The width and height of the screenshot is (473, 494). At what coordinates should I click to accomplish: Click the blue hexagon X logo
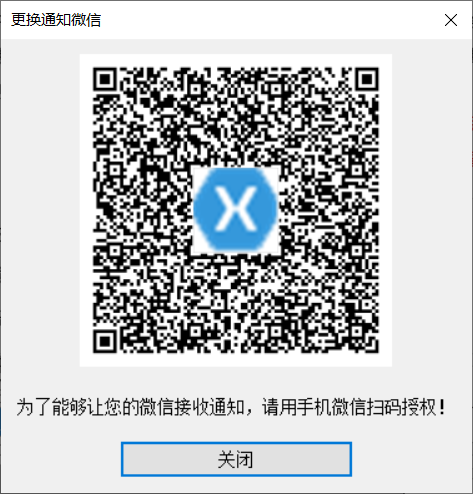[235, 209]
